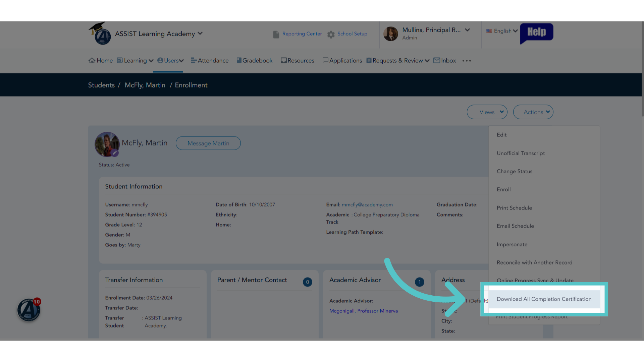
Task: Open the more options ellipsis menu
Action: point(467,61)
